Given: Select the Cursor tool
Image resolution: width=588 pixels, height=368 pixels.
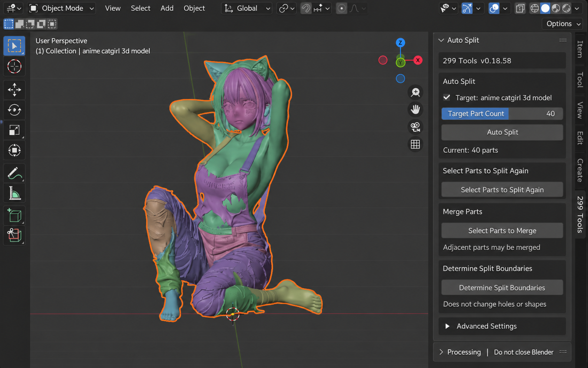Looking at the screenshot, I should (x=14, y=66).
